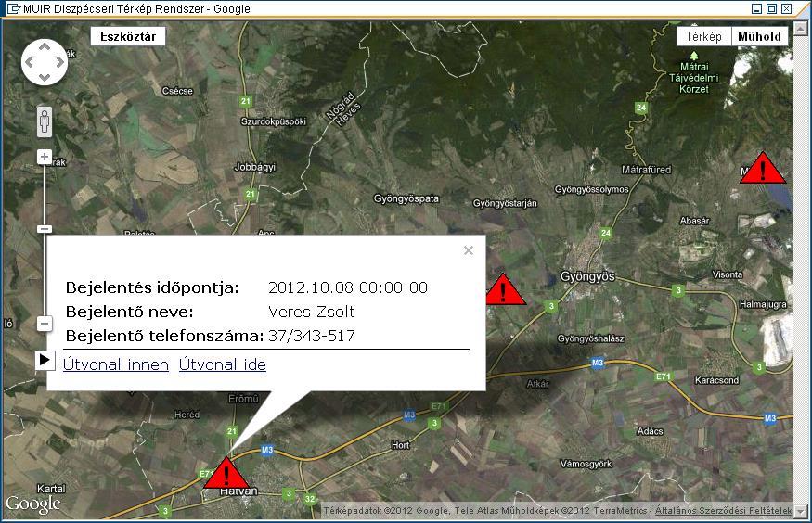
Task: Click the Google logo on map
Action: coord(33,504)
